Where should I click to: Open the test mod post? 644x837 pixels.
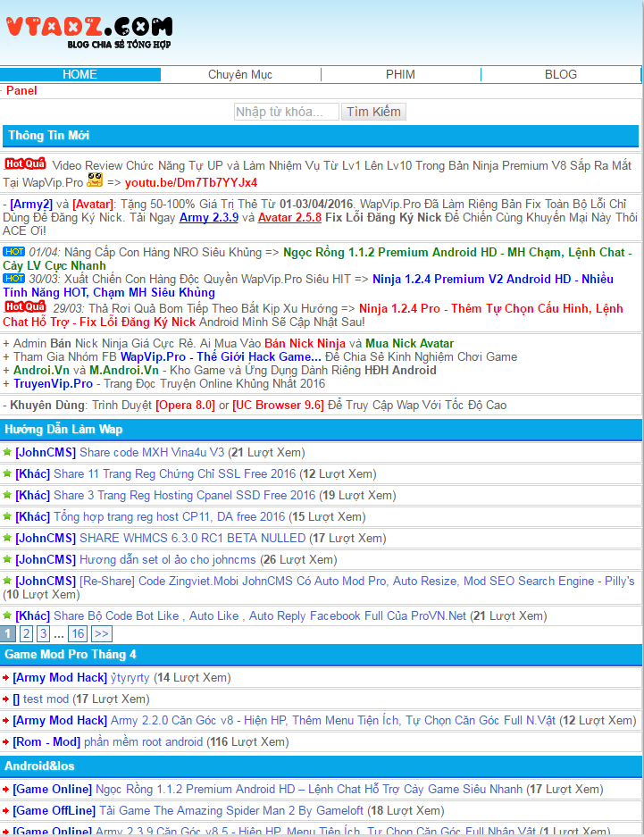(46, 699)
